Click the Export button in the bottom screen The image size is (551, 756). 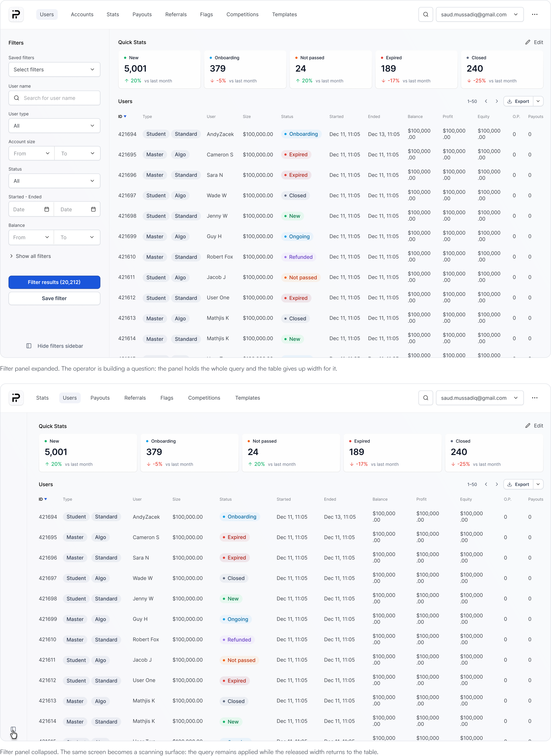(518, 484)
